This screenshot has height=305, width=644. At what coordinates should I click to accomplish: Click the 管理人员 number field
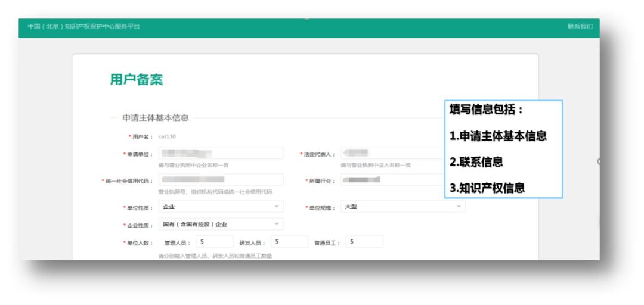tap(215, 242)
